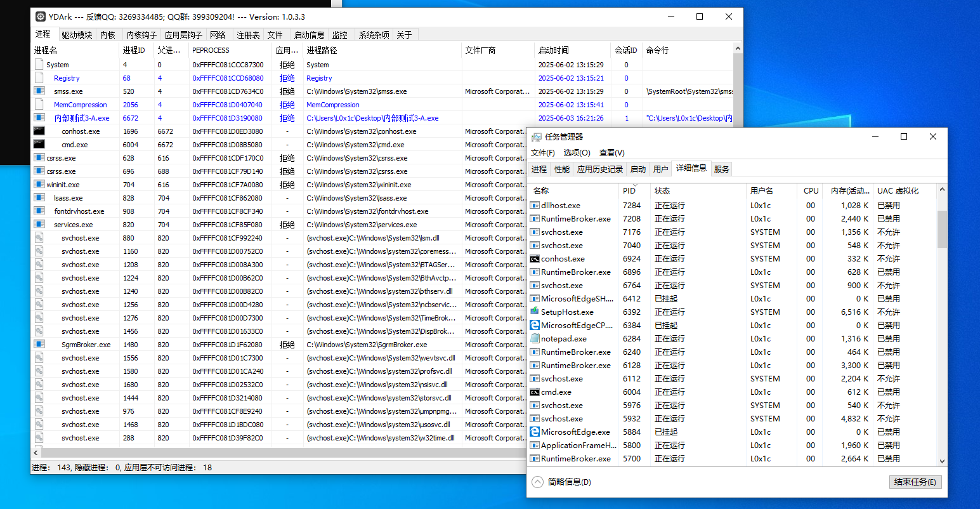The height and width of the screenshot is (509, 980).
Task: Click the 命令行 column header in YDArk
Action: [x=688, y=50]
